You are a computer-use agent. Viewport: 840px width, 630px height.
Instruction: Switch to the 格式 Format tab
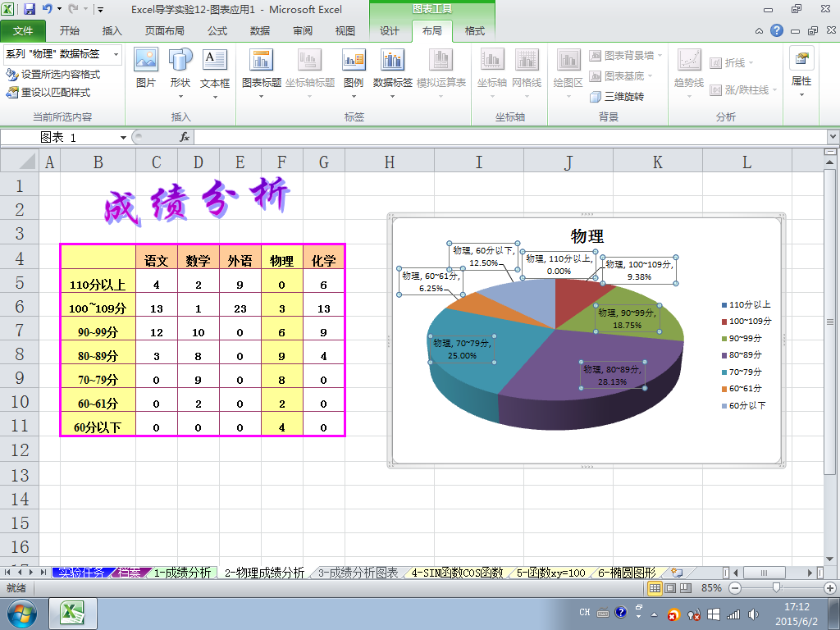pos(475,31)
